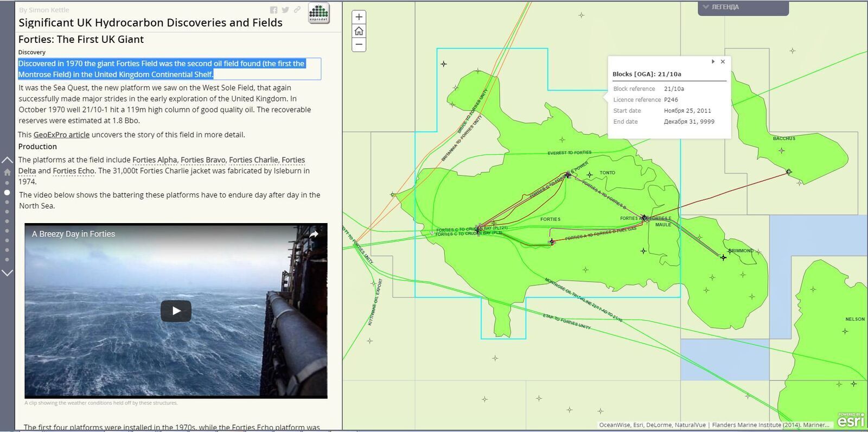Click licence reference value P246

671,100
